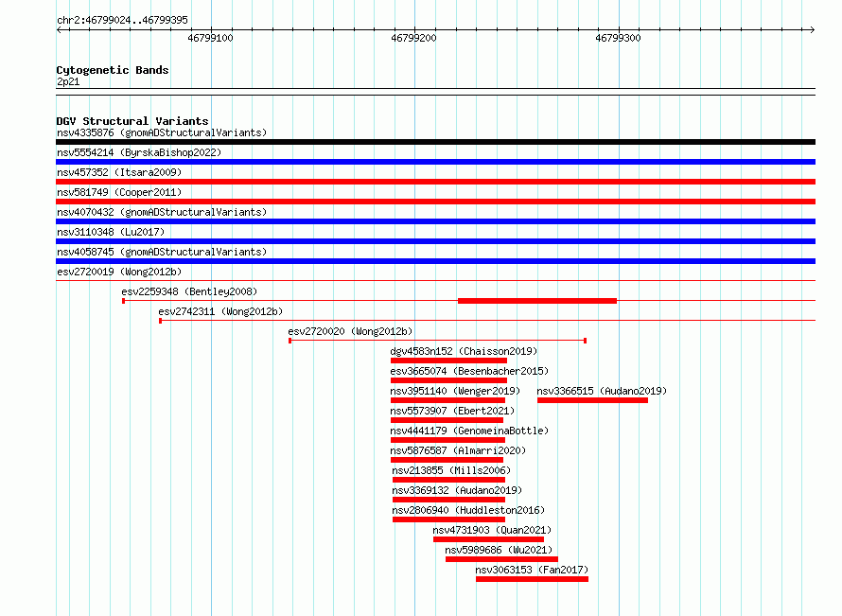The width and height of the screenshot is (842, 616).
Task: Click the red bar under nsv3366515
Action: click(593, 400)
